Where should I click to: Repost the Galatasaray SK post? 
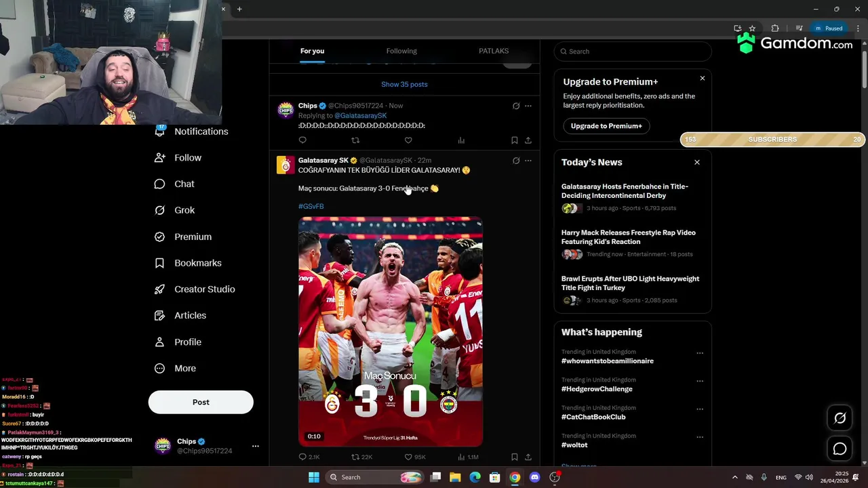tap(361, 457)
